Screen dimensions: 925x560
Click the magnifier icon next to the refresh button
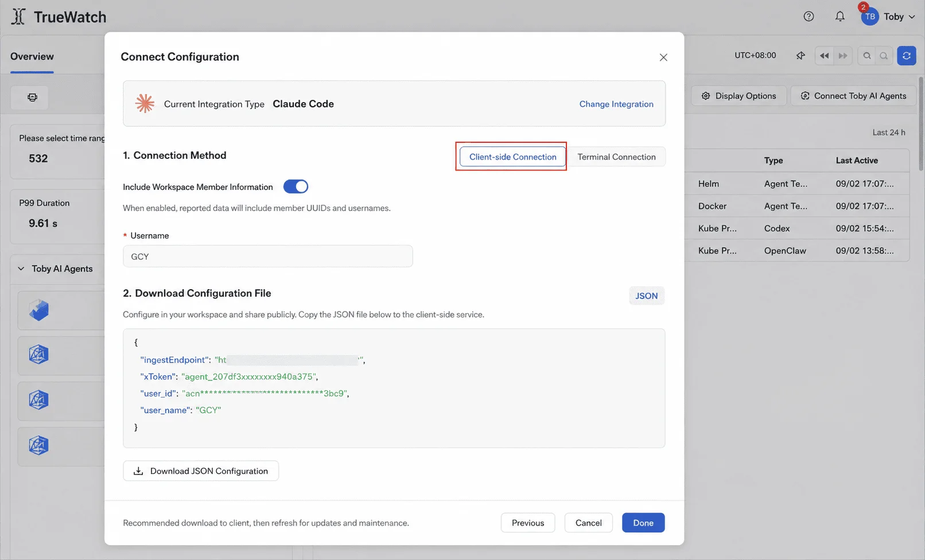(884, 56)
